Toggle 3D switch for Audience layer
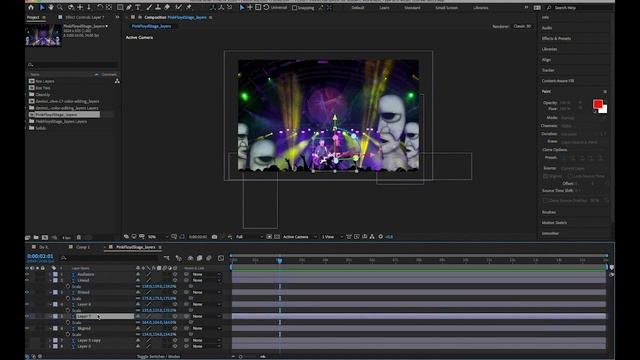The image size is (640, 360). (175, 274)
